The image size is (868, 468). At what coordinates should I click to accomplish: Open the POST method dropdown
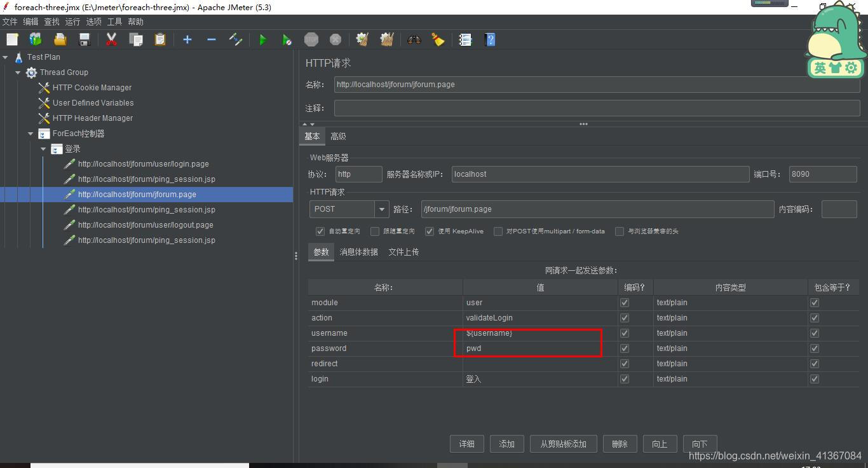pos(381,209)
